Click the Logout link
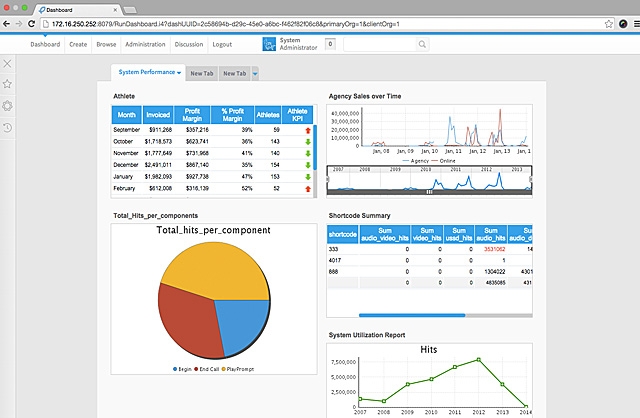640x418 pixels. pyautogui.click(x=222, y=44)
